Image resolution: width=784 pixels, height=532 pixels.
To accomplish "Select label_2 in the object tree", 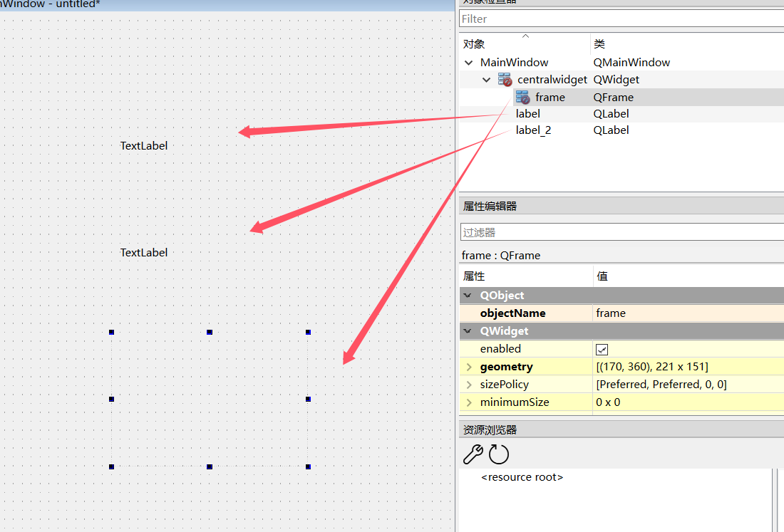I will coord(534,130).
